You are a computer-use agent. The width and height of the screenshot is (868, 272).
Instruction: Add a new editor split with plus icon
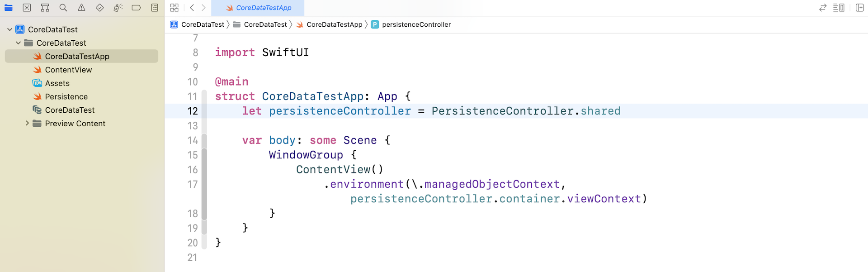pyautogui.click(x=859, y=8)
